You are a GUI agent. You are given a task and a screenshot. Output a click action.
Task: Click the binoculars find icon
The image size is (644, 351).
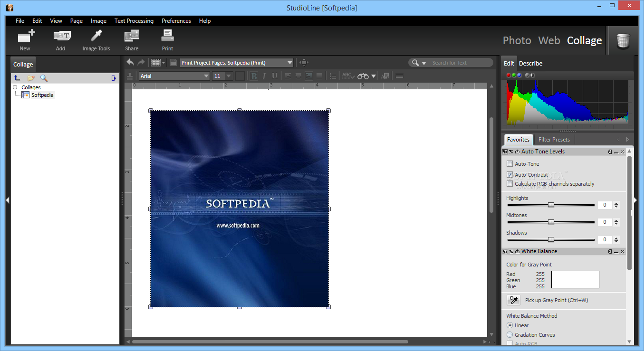(x=364, y=76)
